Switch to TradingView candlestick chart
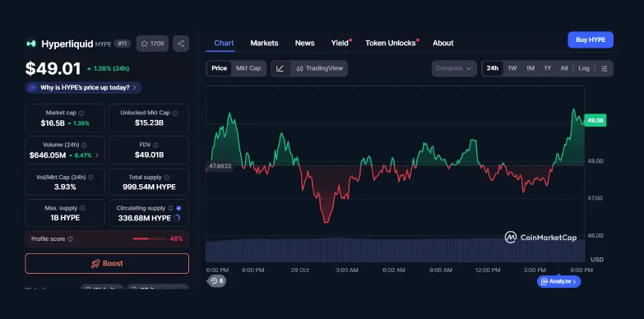The width and height of the screenshot is (644, 319). [320, 68]
